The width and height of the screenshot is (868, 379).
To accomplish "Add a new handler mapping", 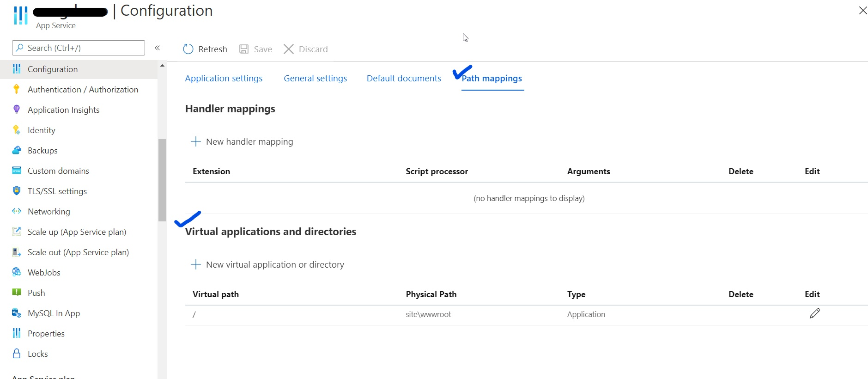I will coord(242,141).
